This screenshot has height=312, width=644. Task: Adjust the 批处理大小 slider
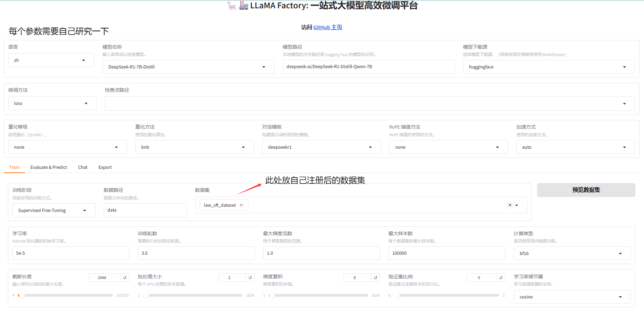pyautogui.click(x=193, y=295)
